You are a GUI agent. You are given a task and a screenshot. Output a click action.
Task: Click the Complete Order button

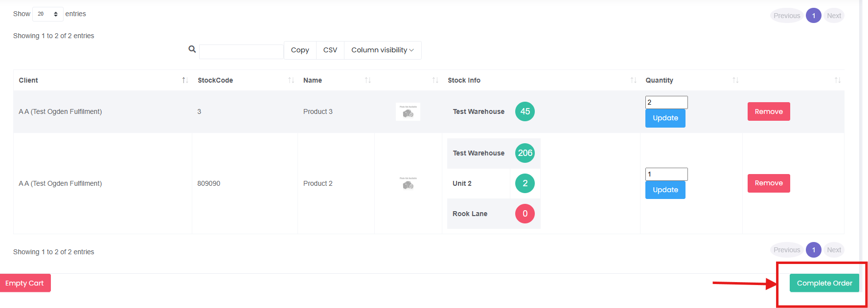(824, 283)
